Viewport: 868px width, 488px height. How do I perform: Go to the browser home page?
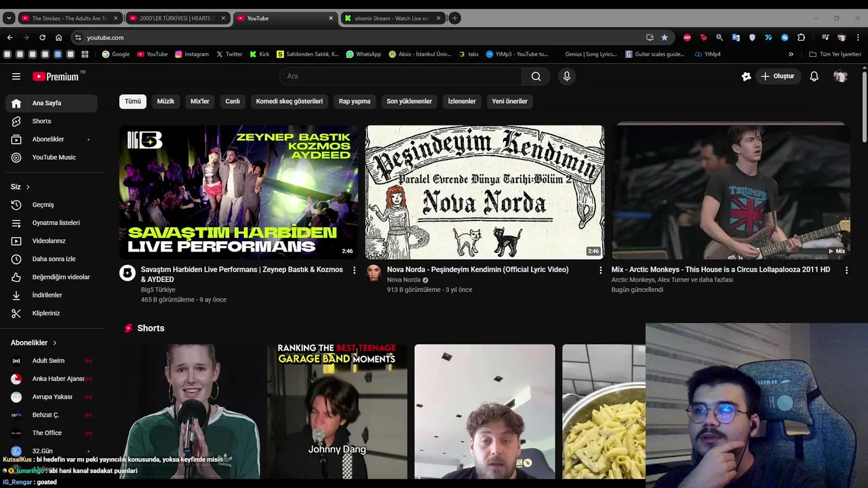tap(59, 37)
